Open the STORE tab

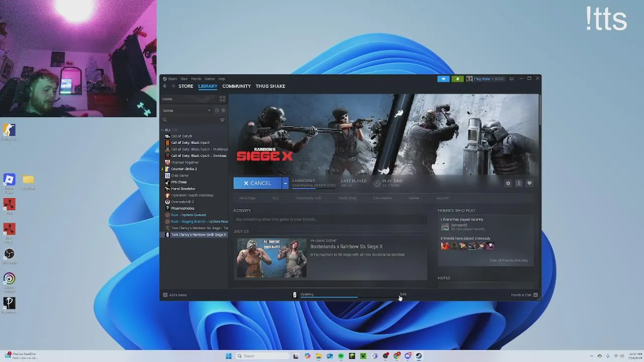[x=186, y=86]
